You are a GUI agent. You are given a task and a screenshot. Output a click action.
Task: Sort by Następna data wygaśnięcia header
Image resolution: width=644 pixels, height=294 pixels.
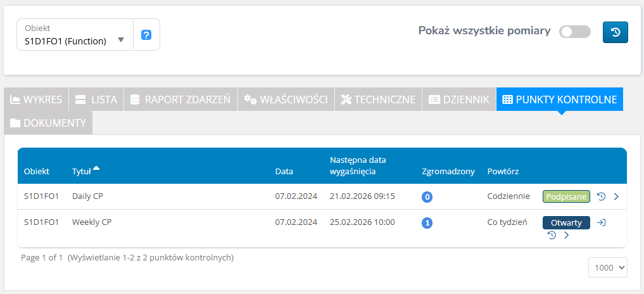(357, 166)
